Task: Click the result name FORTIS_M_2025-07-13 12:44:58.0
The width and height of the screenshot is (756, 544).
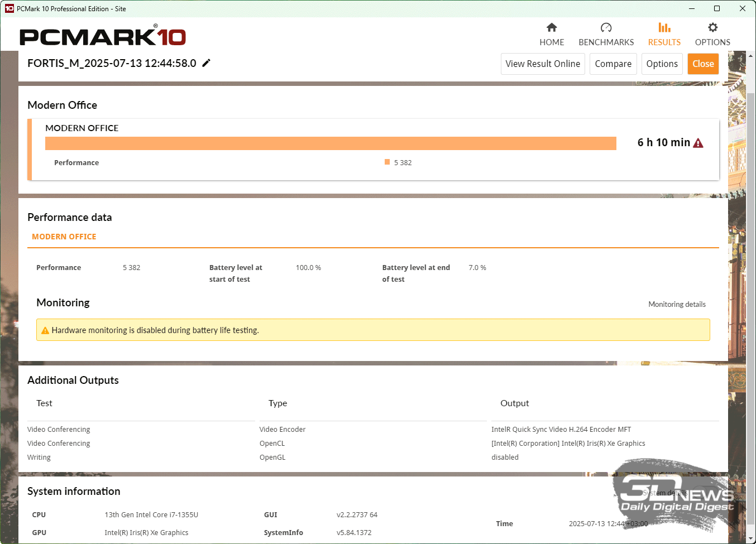Action: (112, 63)
